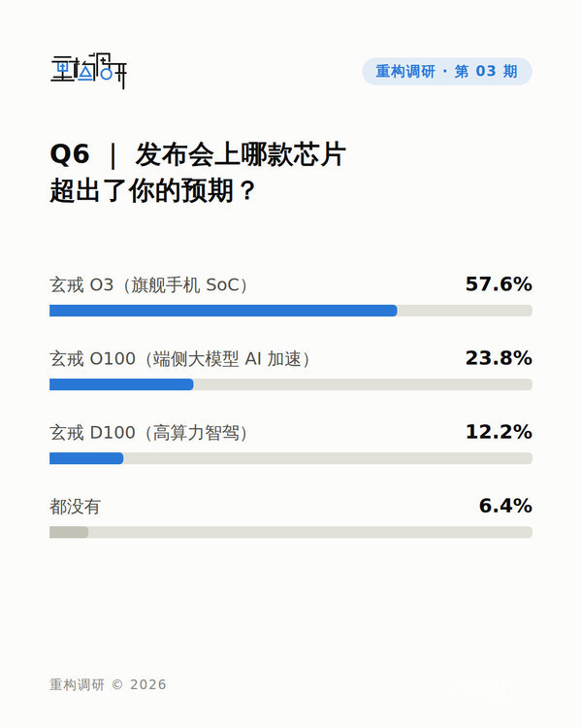Image resolution: width=582 pixels, height=728 pixels.
Task: Click empty track of 玄戒 D100 bar
Action: click(x=328, y=458)
